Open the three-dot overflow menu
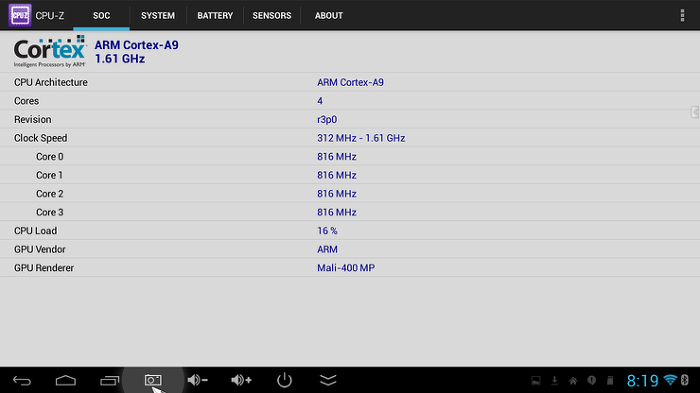The height and width of the screenshot is (393, 700). (682, 15)
